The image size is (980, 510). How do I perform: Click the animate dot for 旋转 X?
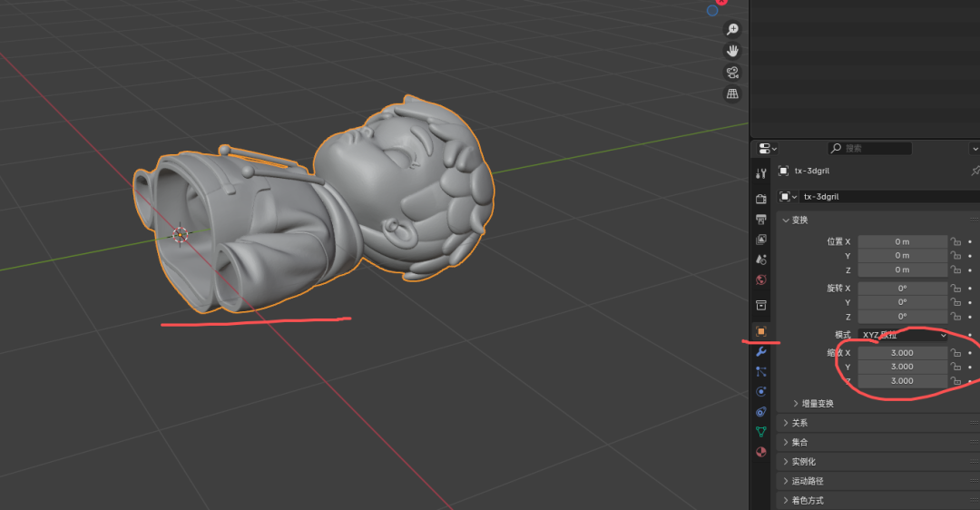970,289
